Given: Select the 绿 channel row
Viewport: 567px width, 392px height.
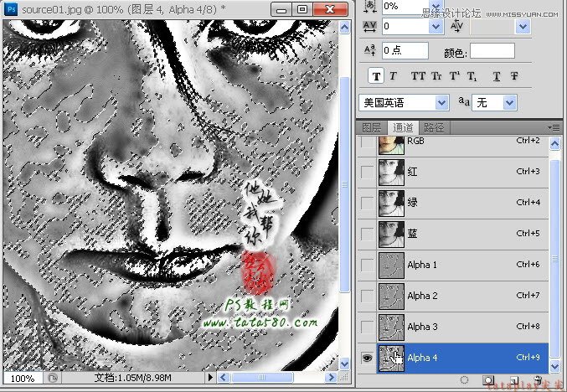Looking at the screenshot, I should click(453, 204).
